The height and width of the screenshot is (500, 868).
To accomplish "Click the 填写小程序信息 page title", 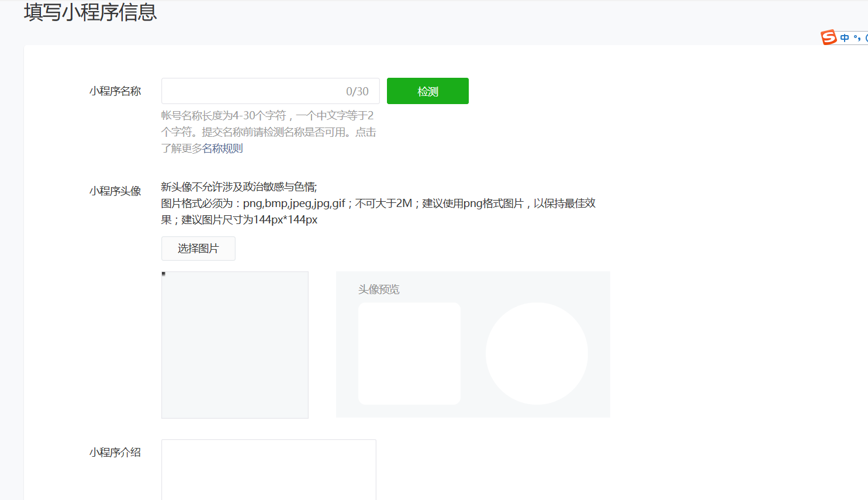I will point(91,12).
